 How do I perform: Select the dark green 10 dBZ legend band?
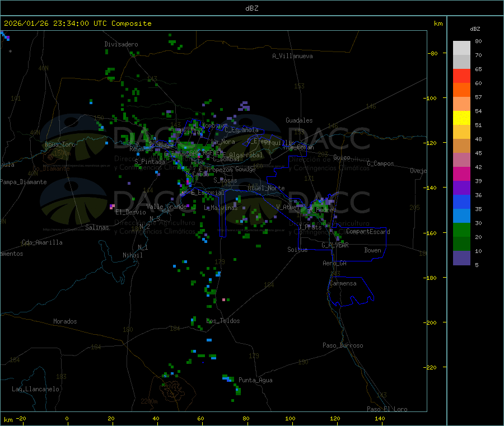pos(461,244)
